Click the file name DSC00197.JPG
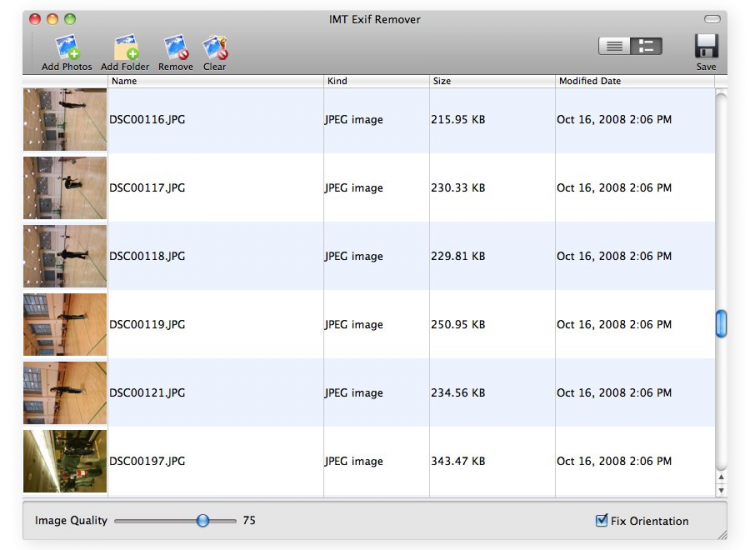This screenshot has width=750, height=550. [147, 461]
